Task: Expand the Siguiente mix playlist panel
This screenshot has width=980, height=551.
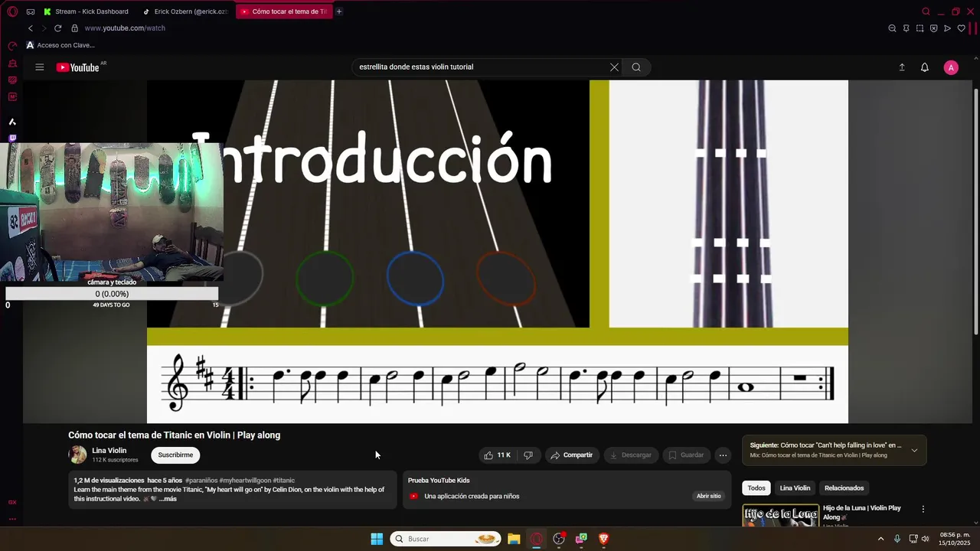Action: click(914, 451)
